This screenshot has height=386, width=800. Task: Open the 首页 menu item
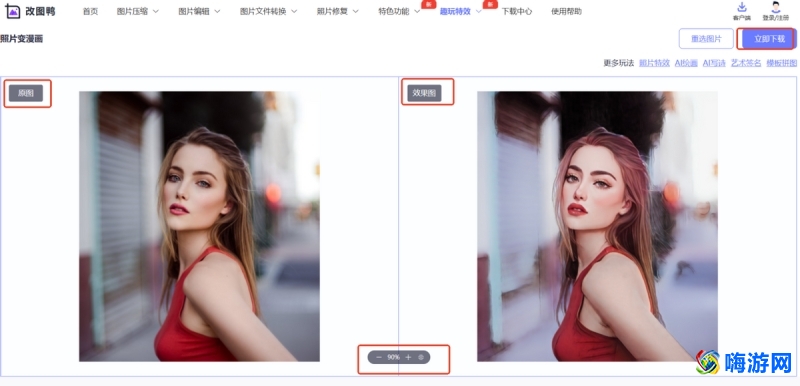click(90, 11)
